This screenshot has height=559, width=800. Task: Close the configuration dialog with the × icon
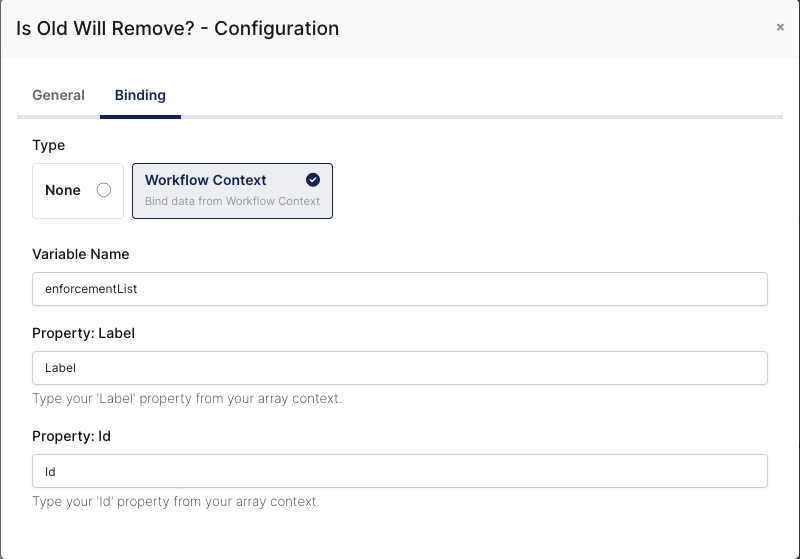click(x=780, y=28)
